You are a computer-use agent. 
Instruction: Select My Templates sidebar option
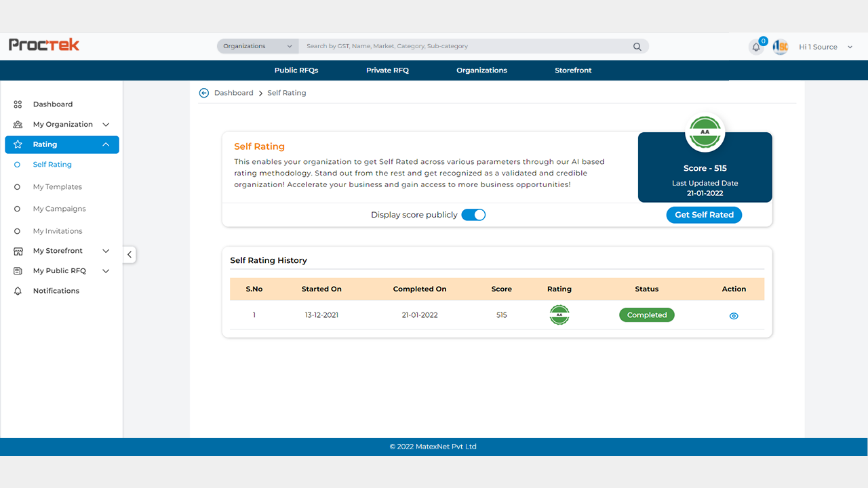click(x=57, y=187)
